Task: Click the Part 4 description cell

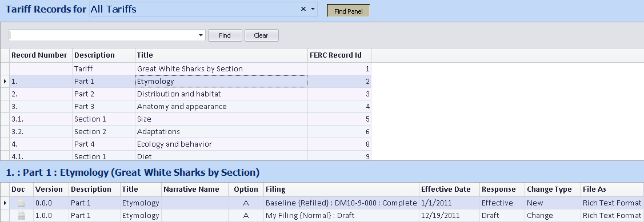Action: coord(104,144)
